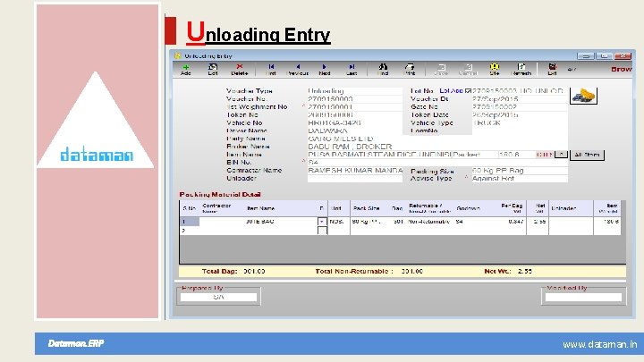Click the Lot No value field

520,90
